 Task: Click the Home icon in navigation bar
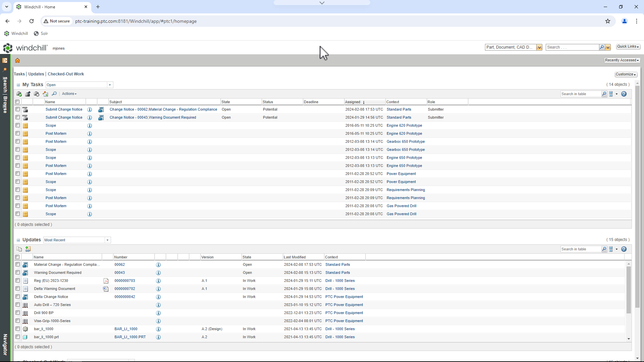click(17, 61)
